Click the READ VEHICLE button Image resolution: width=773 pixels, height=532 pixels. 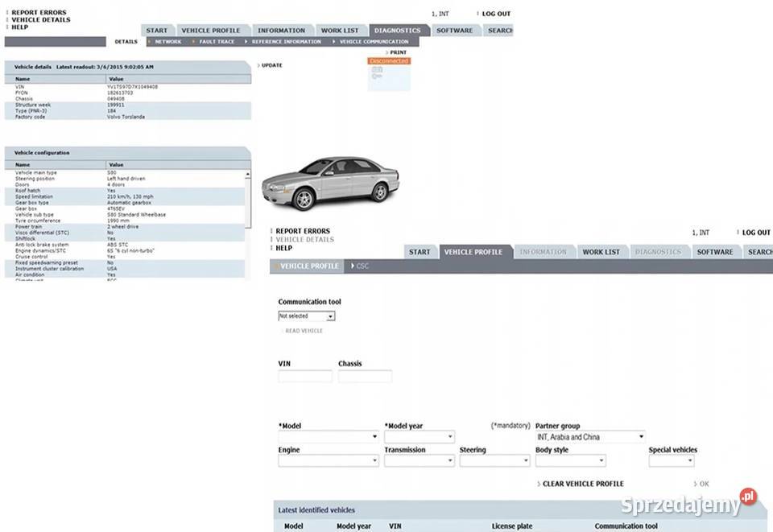pos(304,331)
